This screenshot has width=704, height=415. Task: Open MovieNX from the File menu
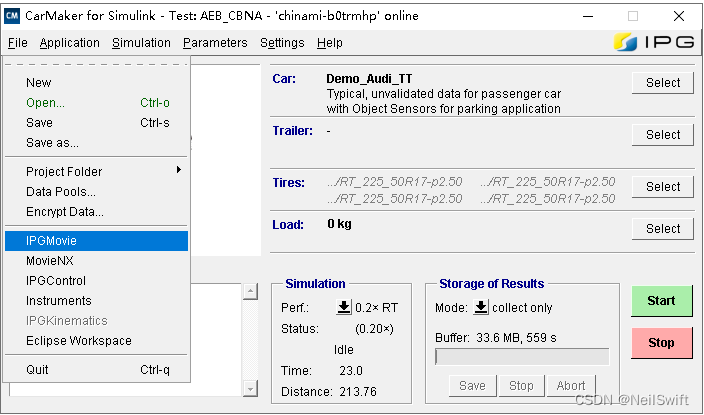pos(96,261)
